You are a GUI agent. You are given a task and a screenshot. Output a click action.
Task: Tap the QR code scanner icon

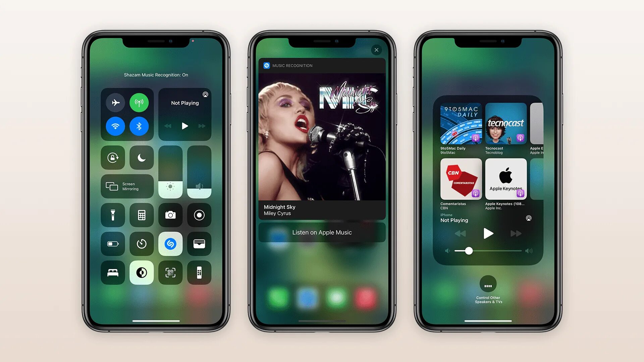pos(170,273)
